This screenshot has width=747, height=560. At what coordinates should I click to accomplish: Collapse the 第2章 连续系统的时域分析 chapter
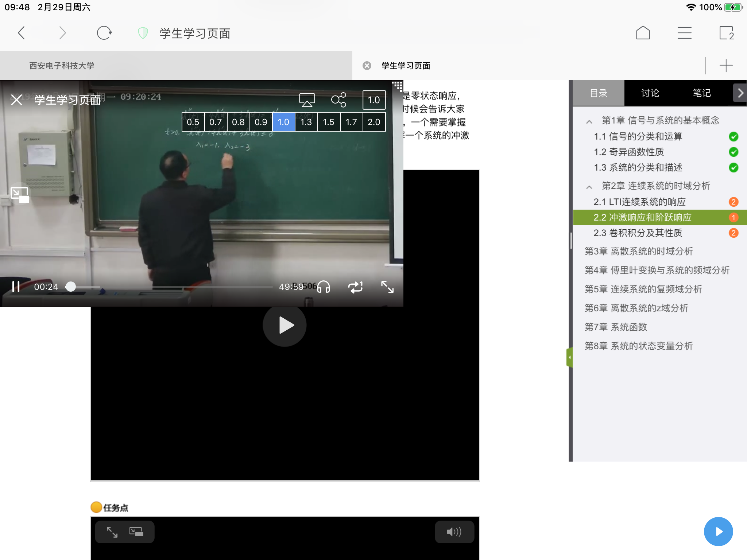[x=589, y=187]
